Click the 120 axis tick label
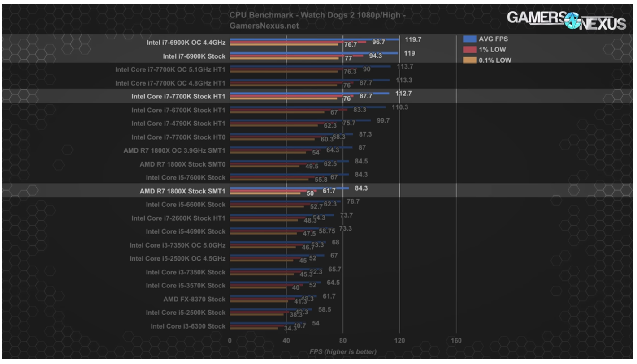The width and height of the screenshot is (637, 364). [399, 341]
